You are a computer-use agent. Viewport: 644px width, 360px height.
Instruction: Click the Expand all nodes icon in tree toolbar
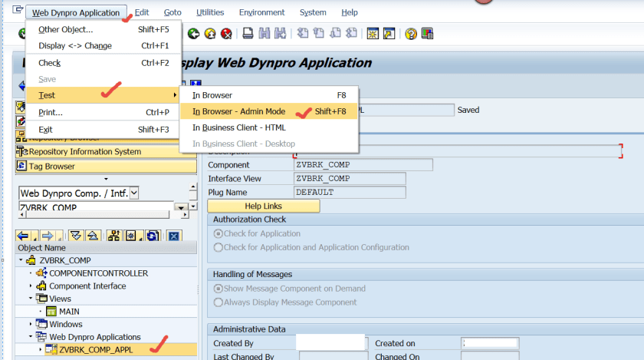coord(75,236)
